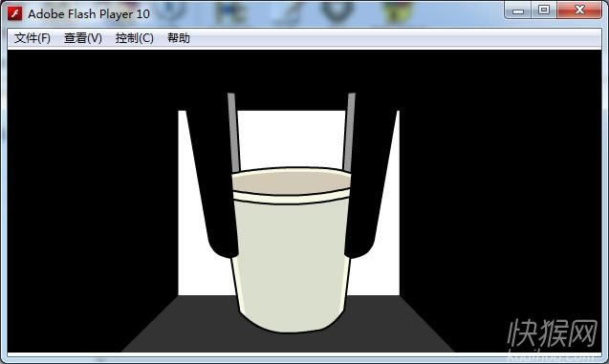This screenshot has height=364, width=609.
Task: Minimize the Flash Player window
Action: pos(518,11)
